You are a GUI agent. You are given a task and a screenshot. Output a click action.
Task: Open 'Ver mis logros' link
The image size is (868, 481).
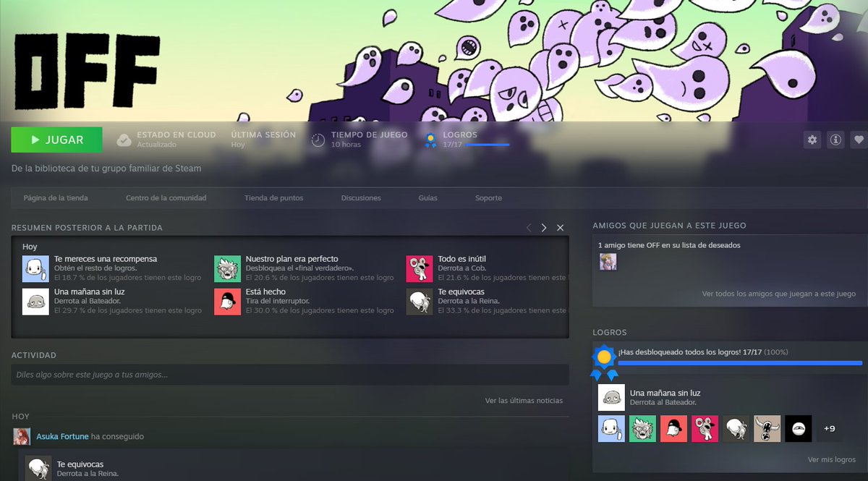click(x=832, y=460)
